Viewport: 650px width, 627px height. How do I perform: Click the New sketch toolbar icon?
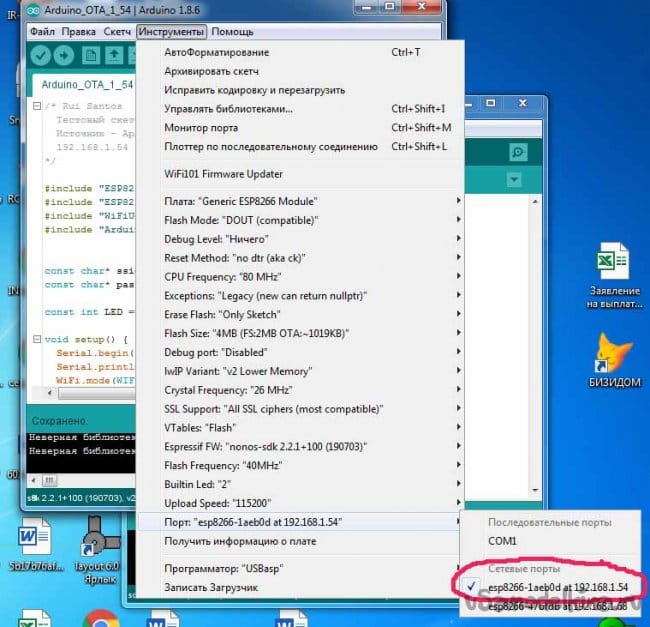92,55
